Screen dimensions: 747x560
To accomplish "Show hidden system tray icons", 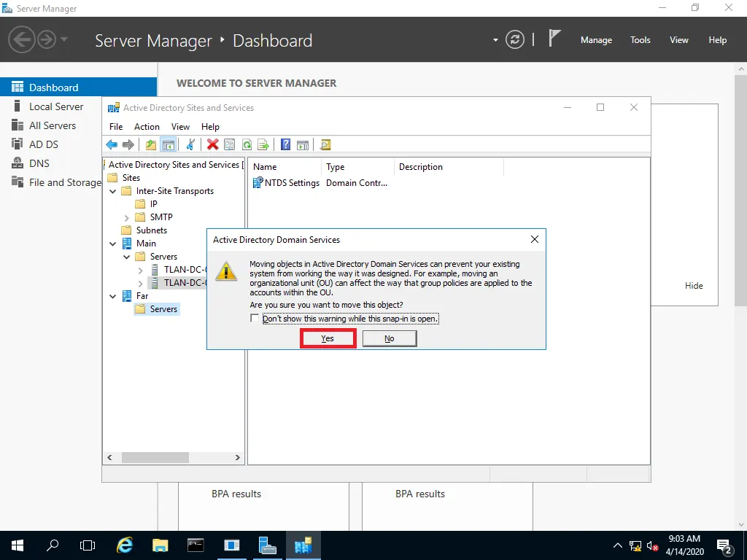I will coord(617,545).
